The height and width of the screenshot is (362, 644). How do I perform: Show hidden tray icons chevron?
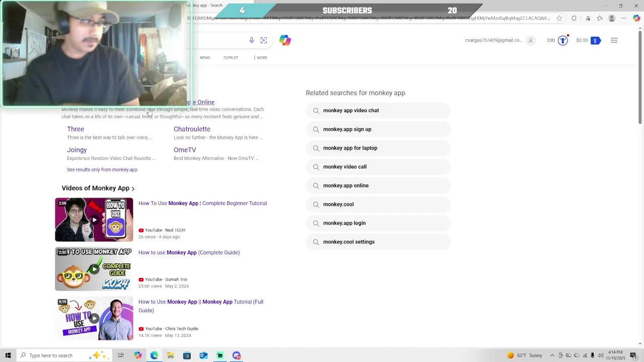click(552, 355)
